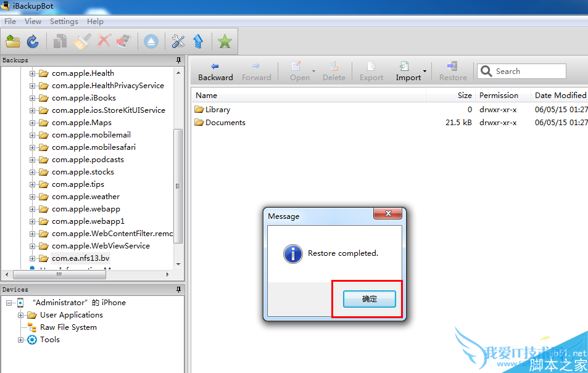Click the magnifier icon in Search box
The image size is (588, 373).
point(486,72)
